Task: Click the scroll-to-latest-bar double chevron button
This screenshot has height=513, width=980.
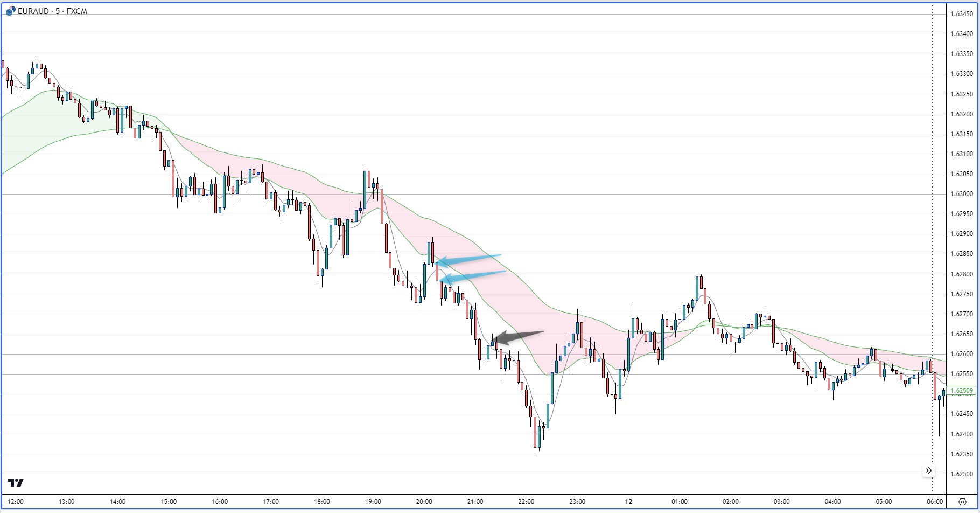Action: coord(929,470)
